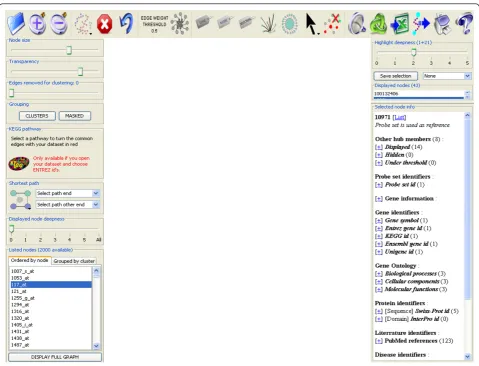Viewport: 479px width, 366px height.
Task: Expand the Unigene id (1) entry
Action: 379,252
